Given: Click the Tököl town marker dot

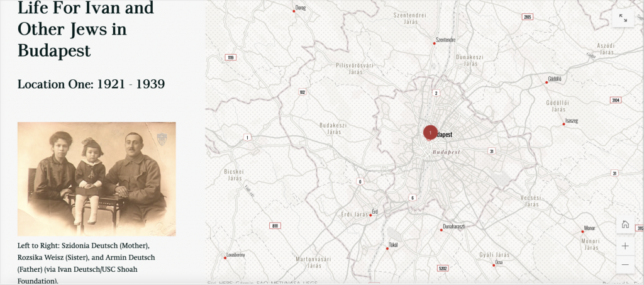Looking at the screenshot, I should (387, 248).
